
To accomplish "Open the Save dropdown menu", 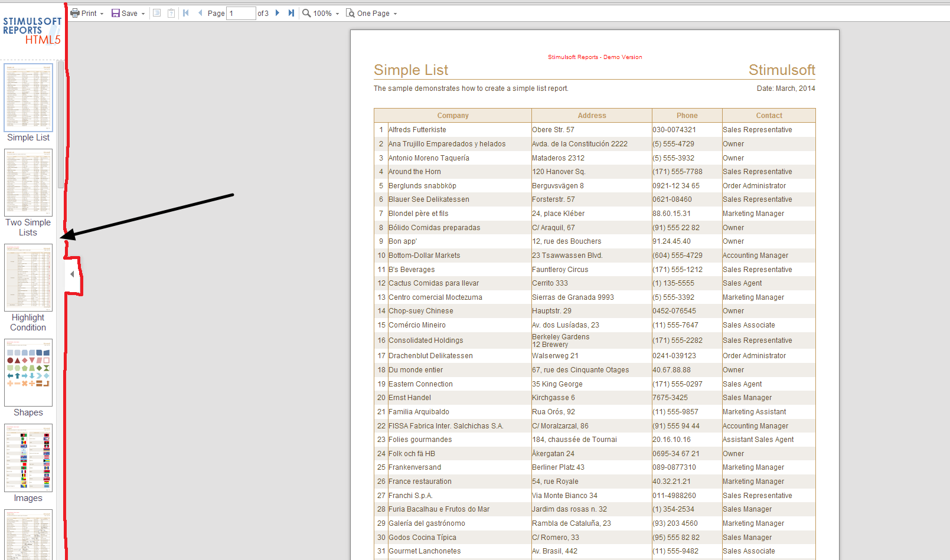I will point(128,13).
